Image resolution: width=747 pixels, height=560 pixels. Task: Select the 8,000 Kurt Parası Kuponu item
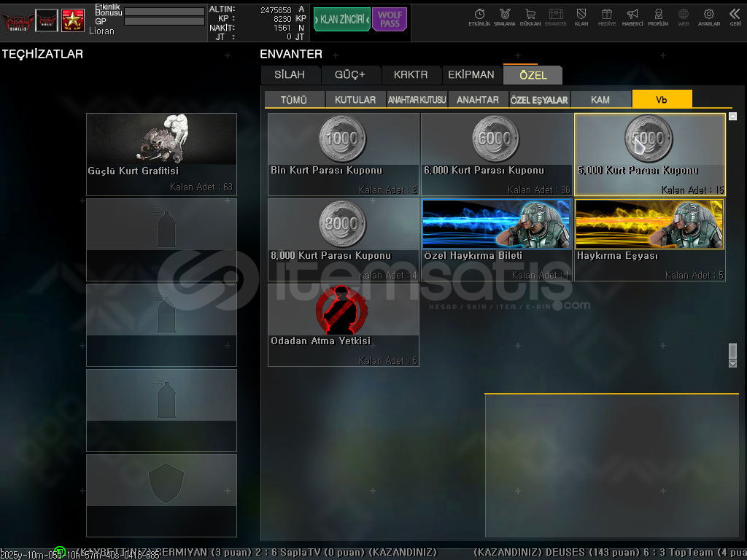pyautogui.click(x=344, y=240)
